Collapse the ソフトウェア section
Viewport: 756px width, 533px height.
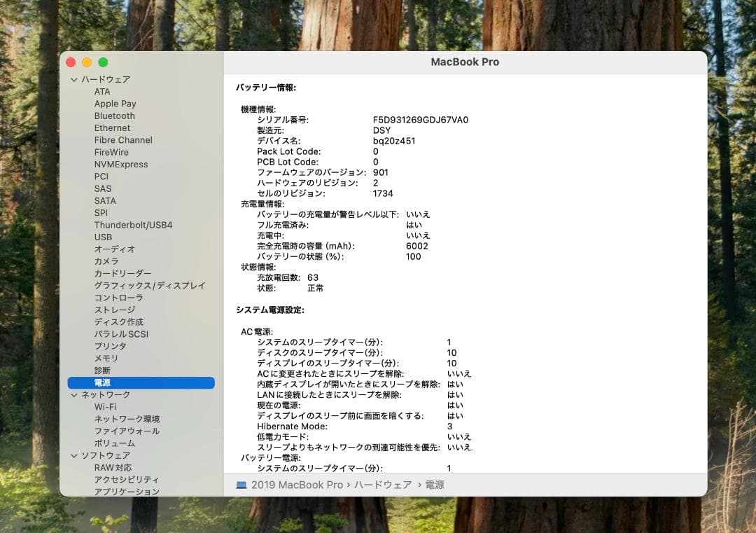(x=74, y=455)
